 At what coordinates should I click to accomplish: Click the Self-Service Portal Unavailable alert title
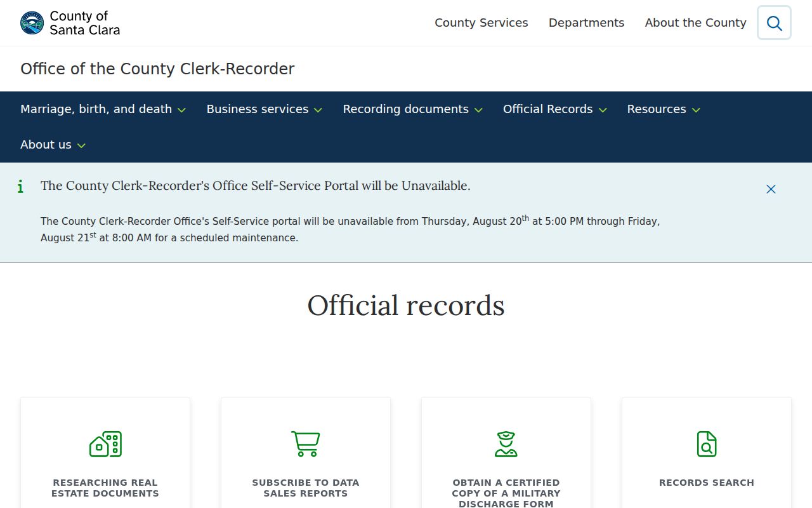coord(256,185)
